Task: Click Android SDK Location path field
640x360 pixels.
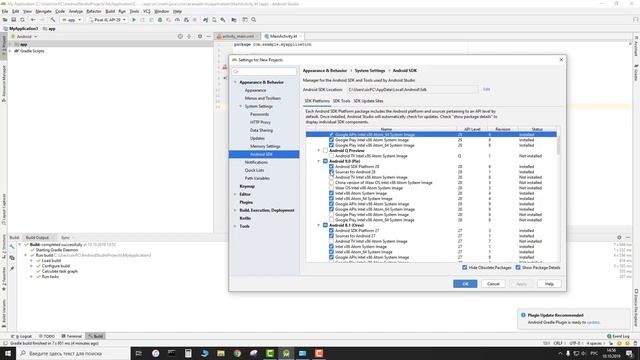Action: [413, 89]
